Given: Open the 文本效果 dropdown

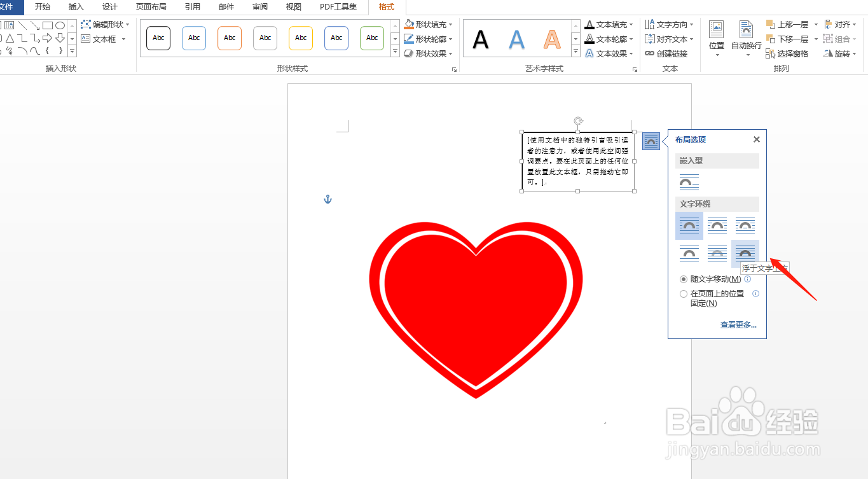Looking at the screenshot, I should (x=609, y=53).
